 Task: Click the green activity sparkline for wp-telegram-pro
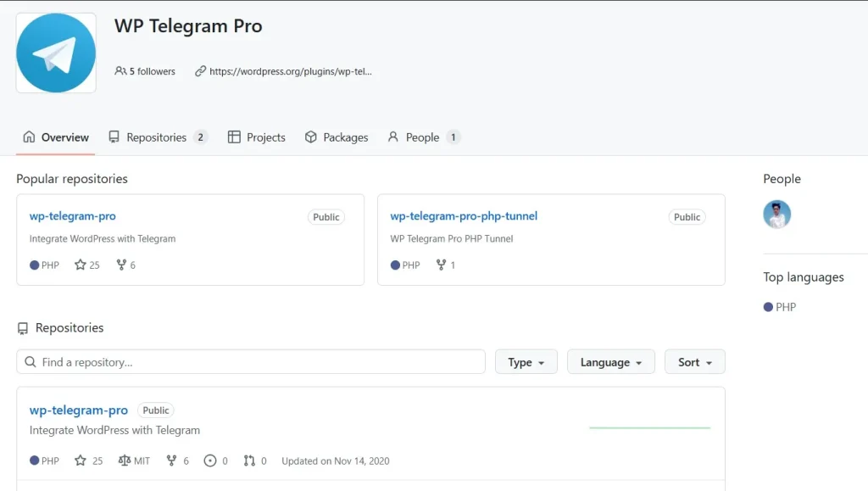[650, 427]
